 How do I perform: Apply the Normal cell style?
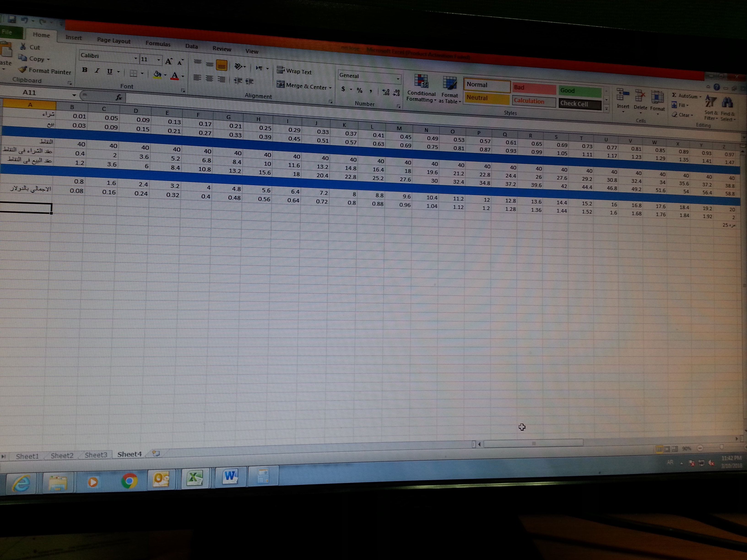tap(487, 85)
